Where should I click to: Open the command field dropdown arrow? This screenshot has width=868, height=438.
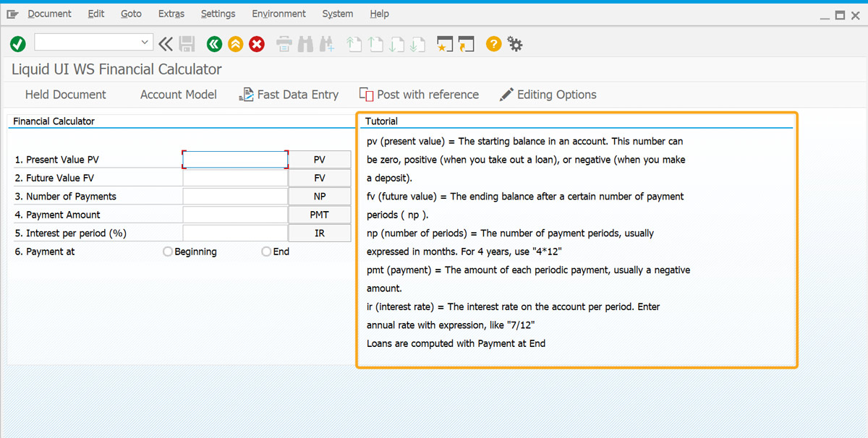click(x=145, y=43)
